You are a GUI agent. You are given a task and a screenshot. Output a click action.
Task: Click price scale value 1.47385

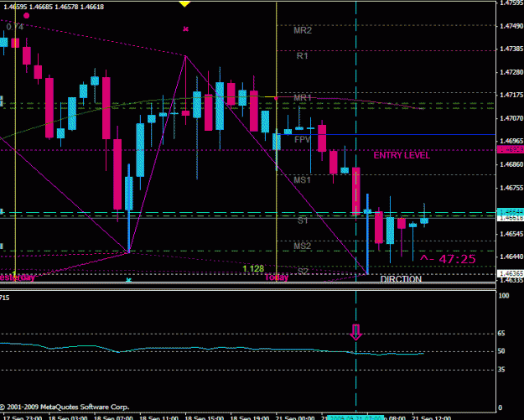(x=511, y=49)
